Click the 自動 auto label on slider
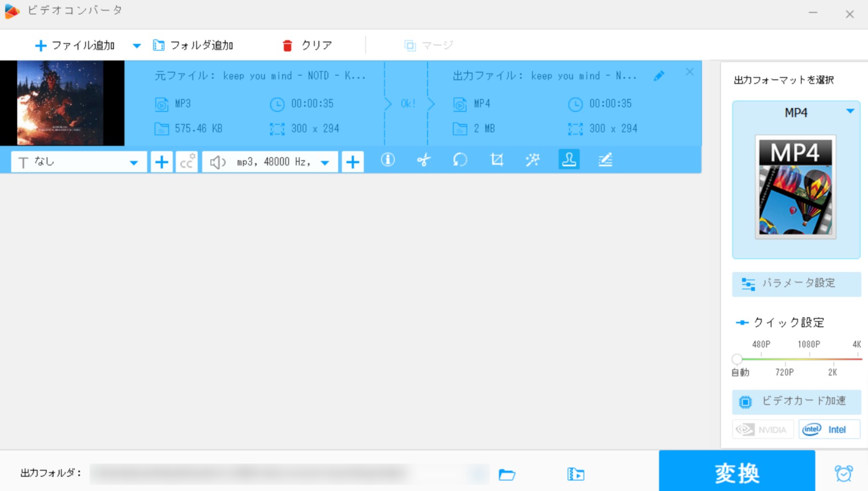 [740, 373]
